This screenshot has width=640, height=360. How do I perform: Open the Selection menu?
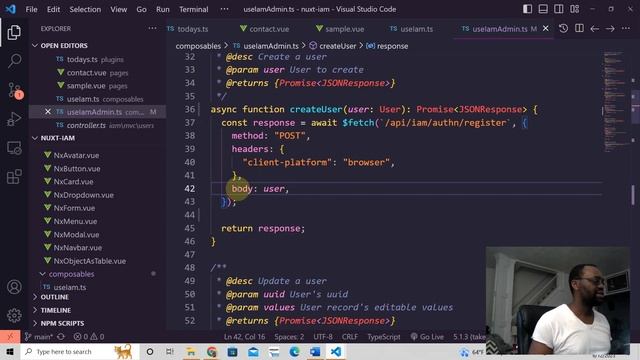pyautogui.click(x=85, y=9)
